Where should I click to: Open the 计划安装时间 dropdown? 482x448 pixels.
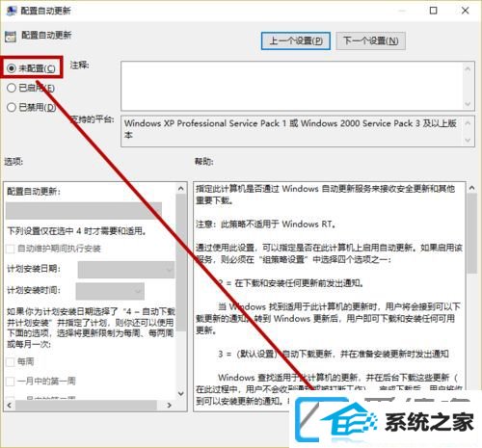coord(110,291)
